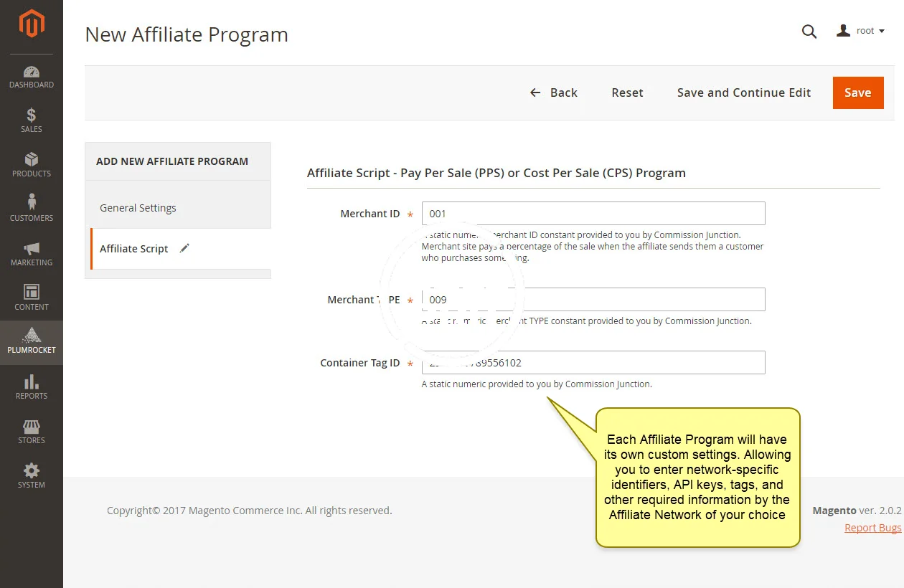The height and width of the screenshot is (588, 904).
Task: Focus the Merchant ID input field
Action: pyautogui.click(x=593, y=214)
